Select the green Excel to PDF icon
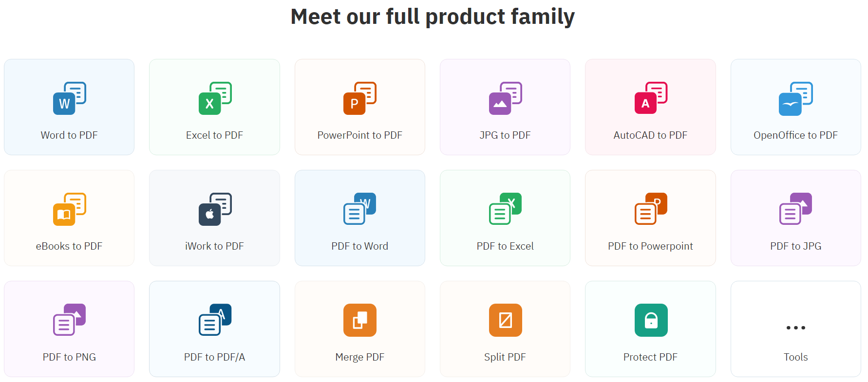Viewport: 868px width, 382px height. click(x=215, y=98)
